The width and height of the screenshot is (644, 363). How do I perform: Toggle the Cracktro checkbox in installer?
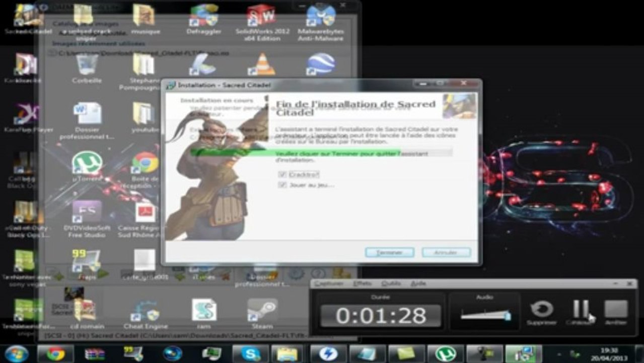point(282,174)
